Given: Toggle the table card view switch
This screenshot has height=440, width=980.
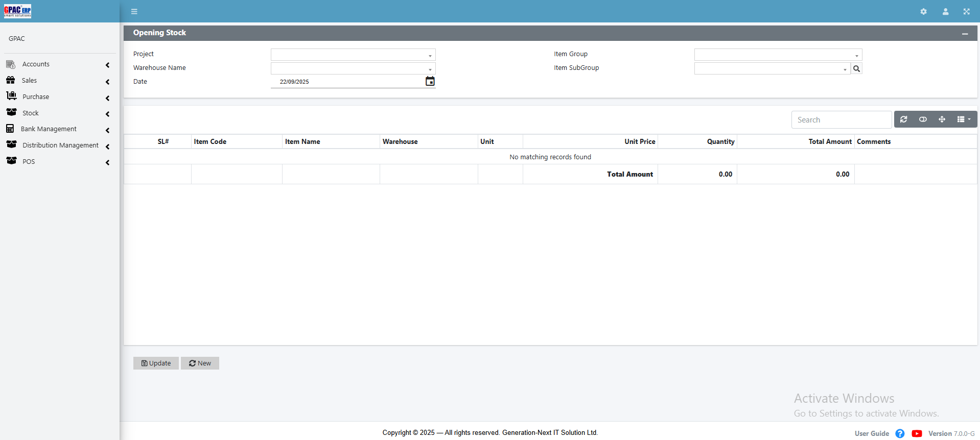Looking at the screenshot, I should pyautogui.click(x=923, y=119).
